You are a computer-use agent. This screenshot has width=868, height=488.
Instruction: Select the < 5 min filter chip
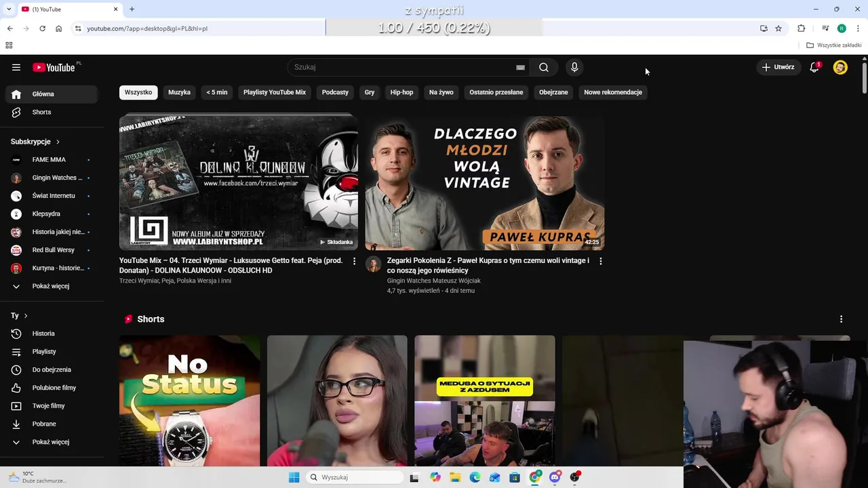tap(217, 92)
